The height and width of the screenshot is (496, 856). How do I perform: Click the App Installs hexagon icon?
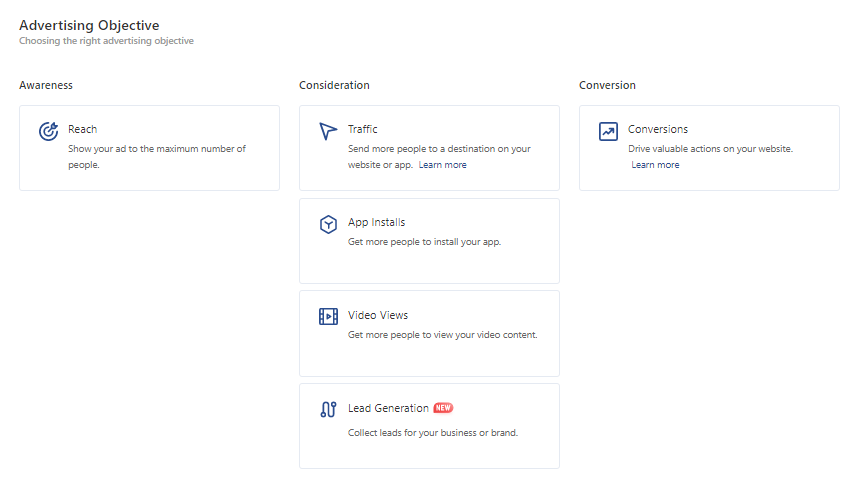[x=328, y=224]
